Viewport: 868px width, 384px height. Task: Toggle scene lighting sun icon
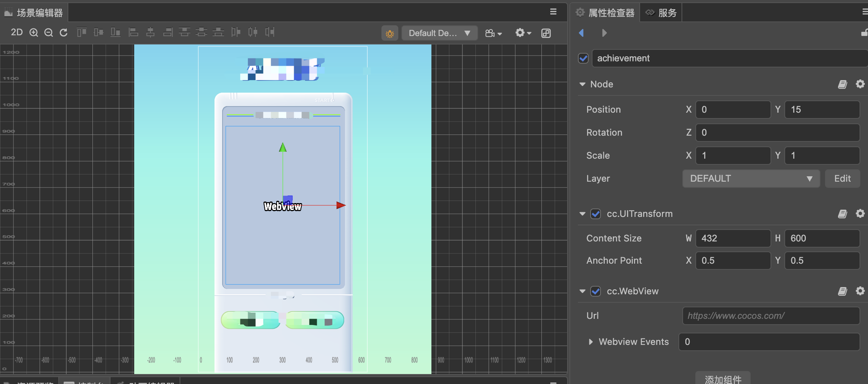pos(390,33)
